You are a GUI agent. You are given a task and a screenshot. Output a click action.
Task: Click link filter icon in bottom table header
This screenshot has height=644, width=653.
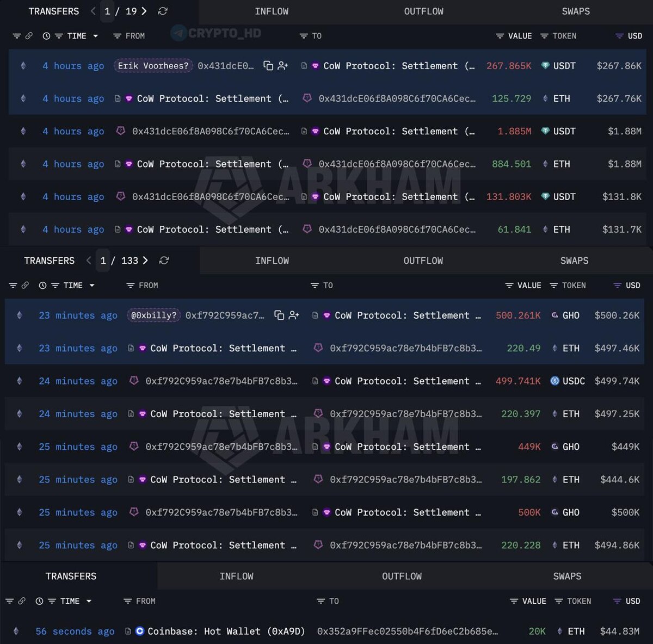[22, 601]
